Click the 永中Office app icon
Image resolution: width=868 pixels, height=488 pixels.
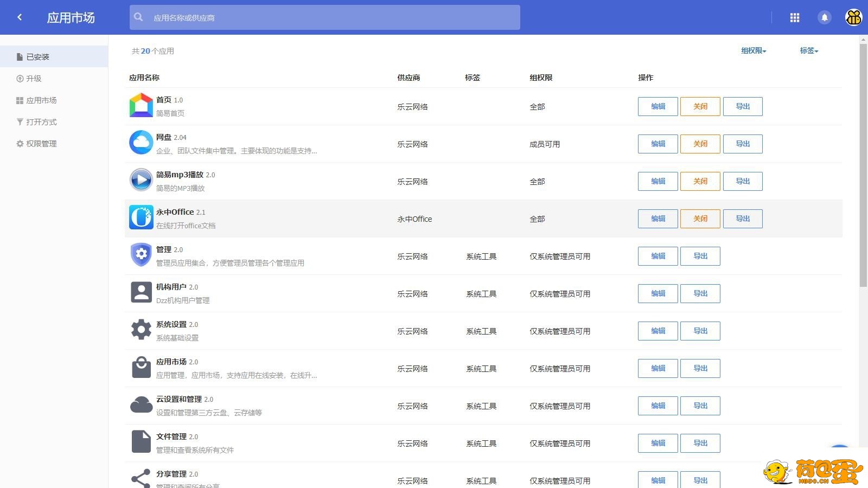pos(141,217)
